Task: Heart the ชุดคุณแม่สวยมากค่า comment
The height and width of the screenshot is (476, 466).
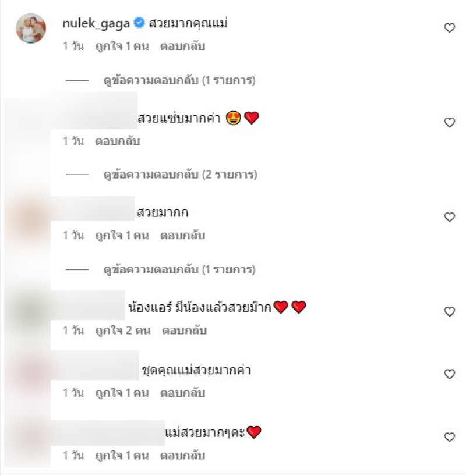Action: (x=449, y=374)
